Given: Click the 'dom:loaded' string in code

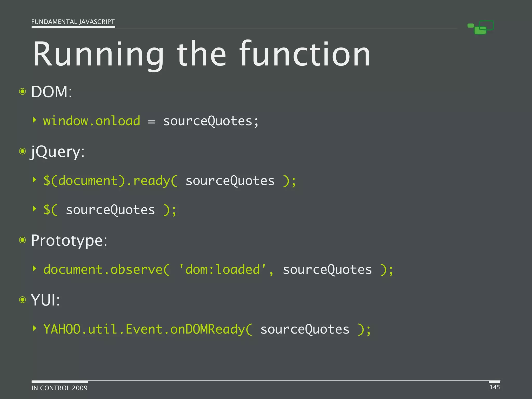Looking at the screenshot, I should tap(223, 270).
